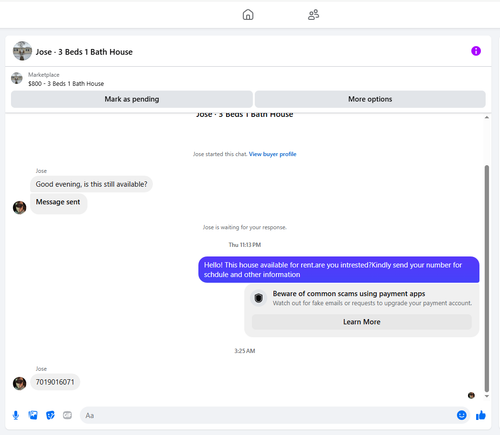Click the Marketplace label
The image size is (500, 435).
[44, 75]
